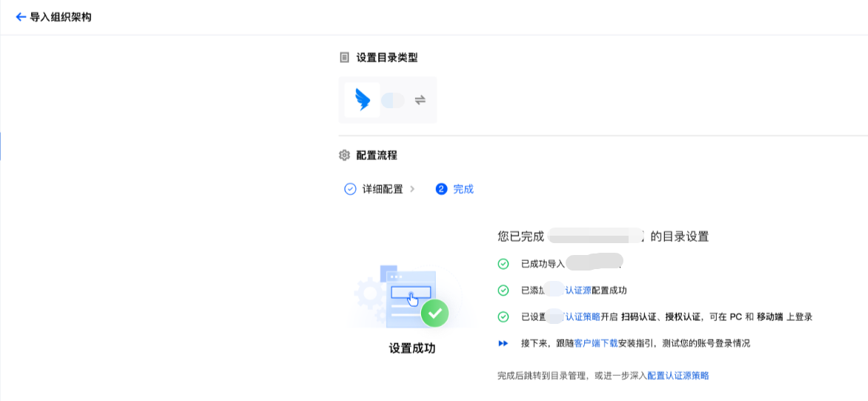Click the blue DingTalk logo icon
868x401 pixels.
[x=362, y=100]
